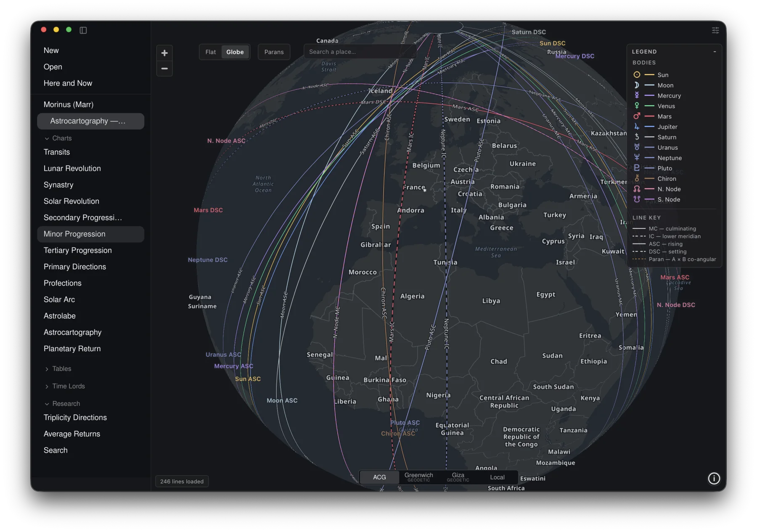
Task: Toggle the Mars glyph in legend
Action: click(637, 116)
